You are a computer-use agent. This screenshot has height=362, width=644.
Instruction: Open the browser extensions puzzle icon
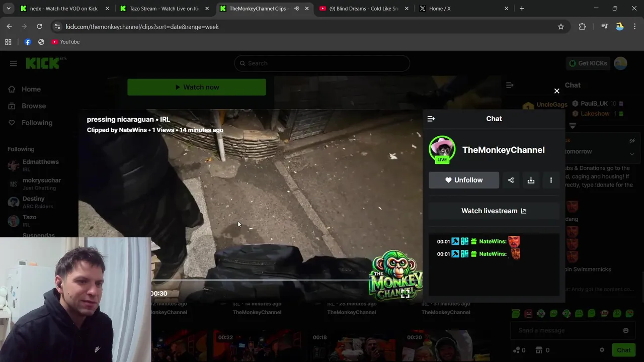582,27
